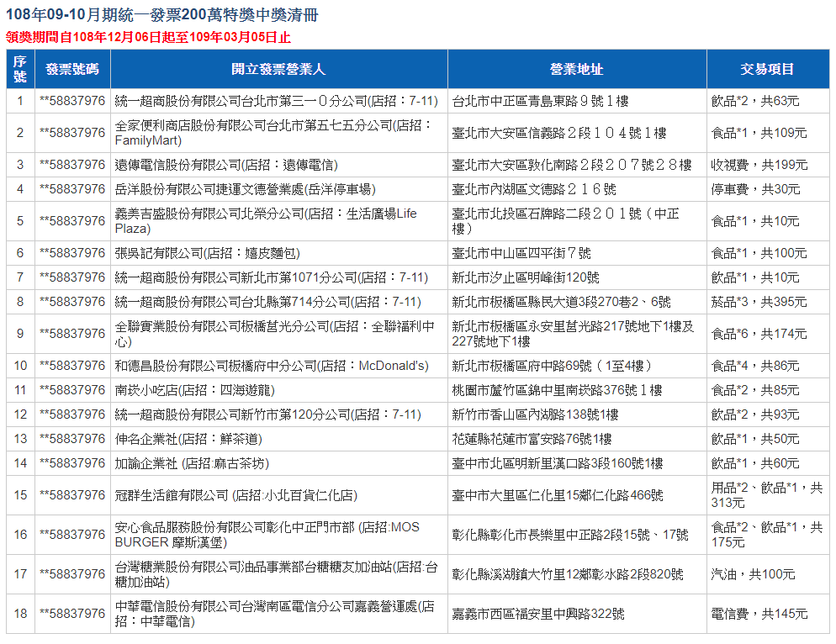
Task: Select 和德昌 McDonald's 板橋府中 entry
Action: coord(272,367)
